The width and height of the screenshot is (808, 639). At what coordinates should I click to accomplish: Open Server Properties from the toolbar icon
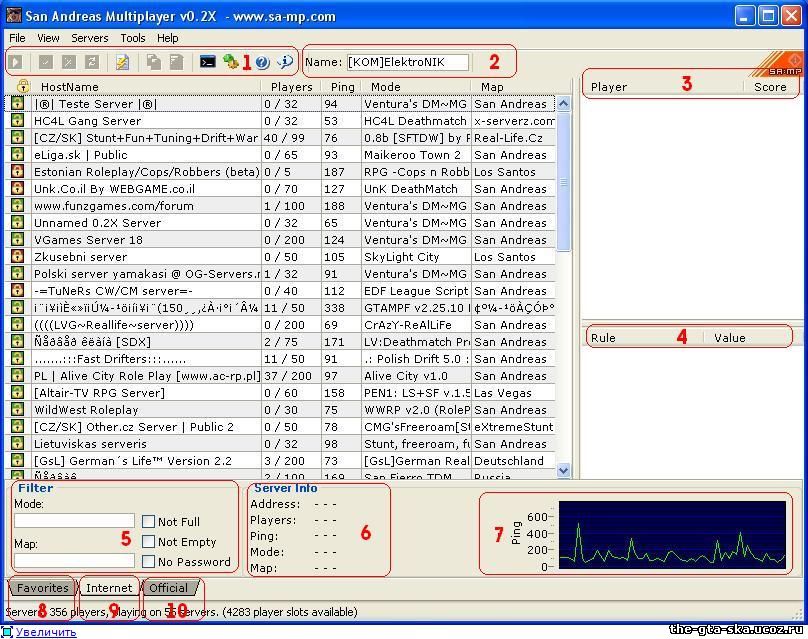[176, 62]
